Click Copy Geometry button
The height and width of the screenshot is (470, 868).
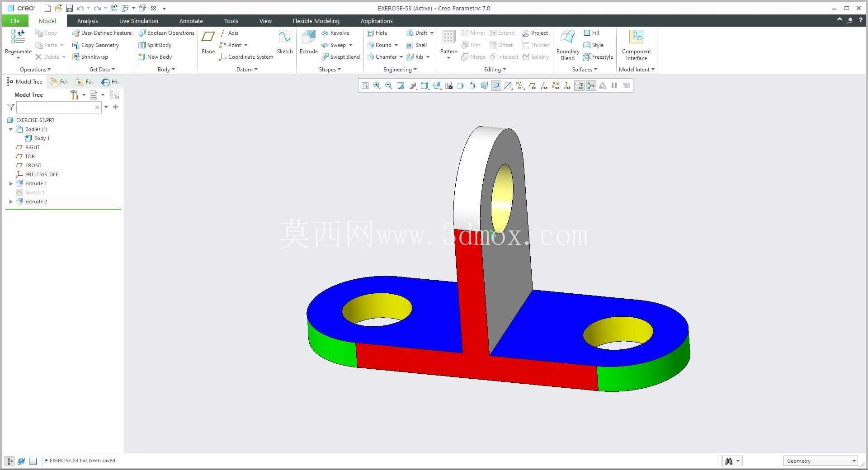pos(95,45)
